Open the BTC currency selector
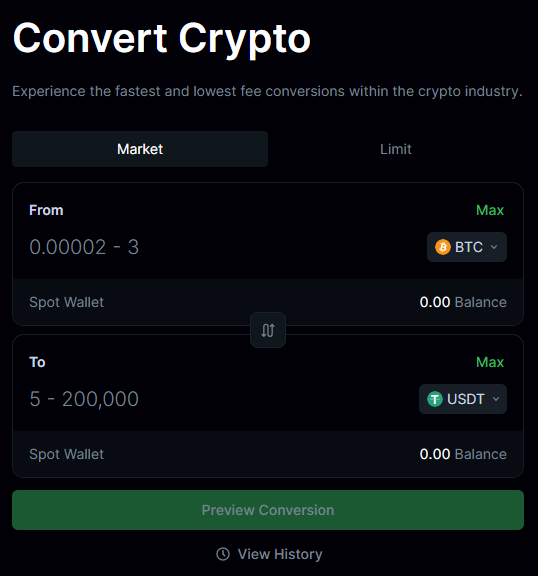Screen dimensions: 538x576 click(x=467, y=247)
